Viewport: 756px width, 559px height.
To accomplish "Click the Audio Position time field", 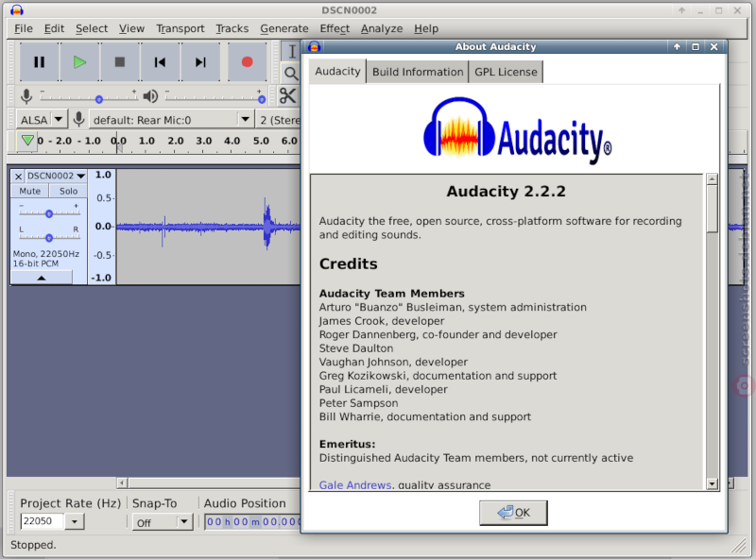I will click(252, 522).
